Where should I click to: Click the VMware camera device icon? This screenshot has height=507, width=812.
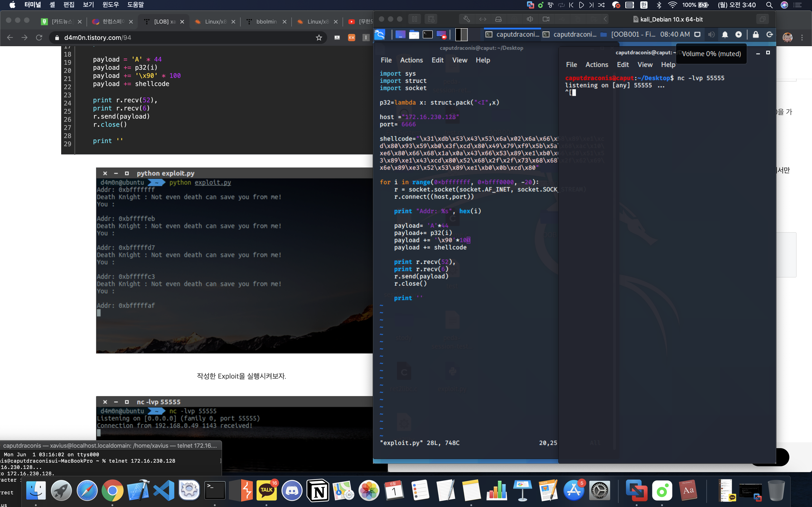(546, 19)
